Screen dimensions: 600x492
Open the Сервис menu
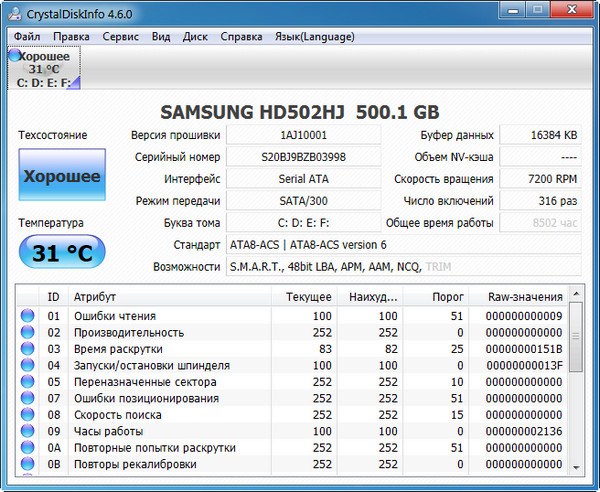pyautogui.click(x=120, y=36)
